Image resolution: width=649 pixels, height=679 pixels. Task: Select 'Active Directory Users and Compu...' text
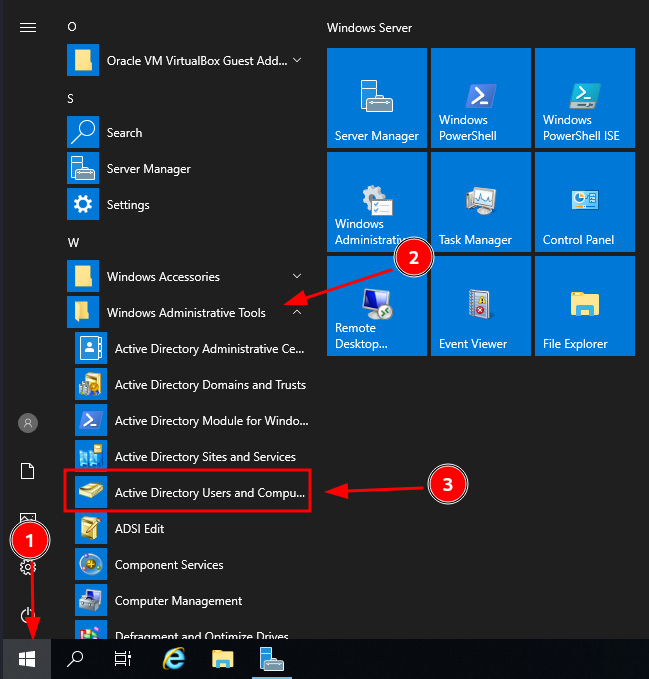[210, 493]
